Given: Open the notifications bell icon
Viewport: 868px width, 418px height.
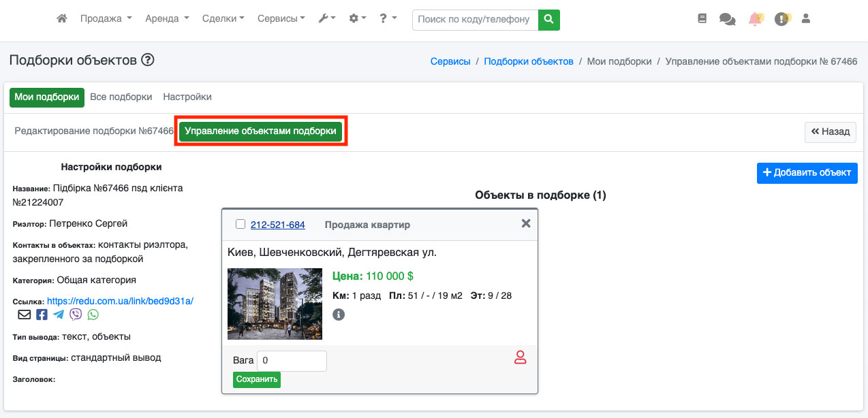Looking at the screenshot, I should click(x=755, y=20).
